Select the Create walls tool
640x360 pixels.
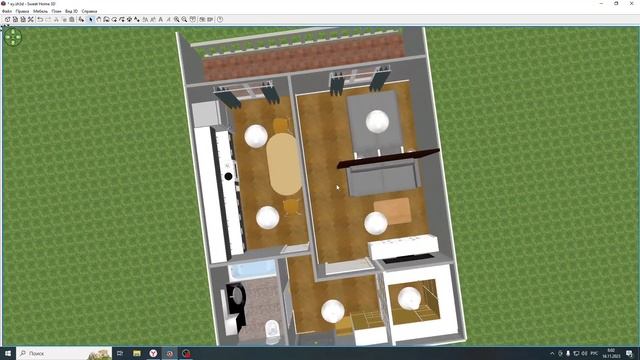click(107, 19)
